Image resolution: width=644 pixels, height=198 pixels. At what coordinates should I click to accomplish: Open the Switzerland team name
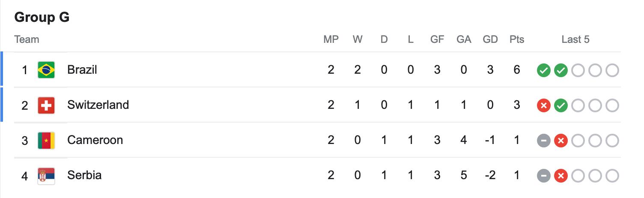98,105
